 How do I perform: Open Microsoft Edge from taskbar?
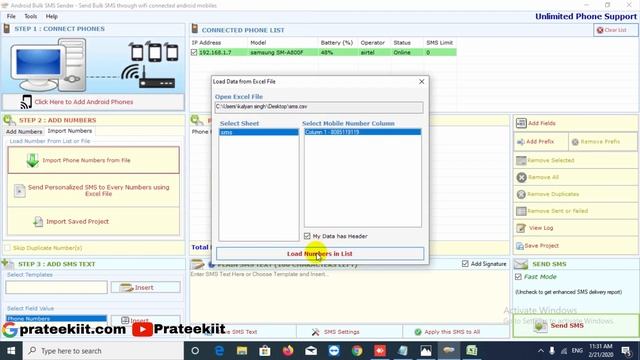(x=219, y=351)
